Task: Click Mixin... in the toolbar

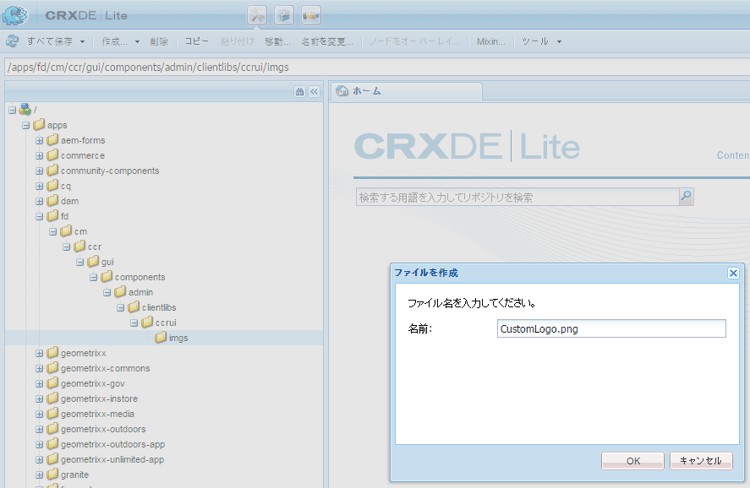Action: [x=491, y=42]
